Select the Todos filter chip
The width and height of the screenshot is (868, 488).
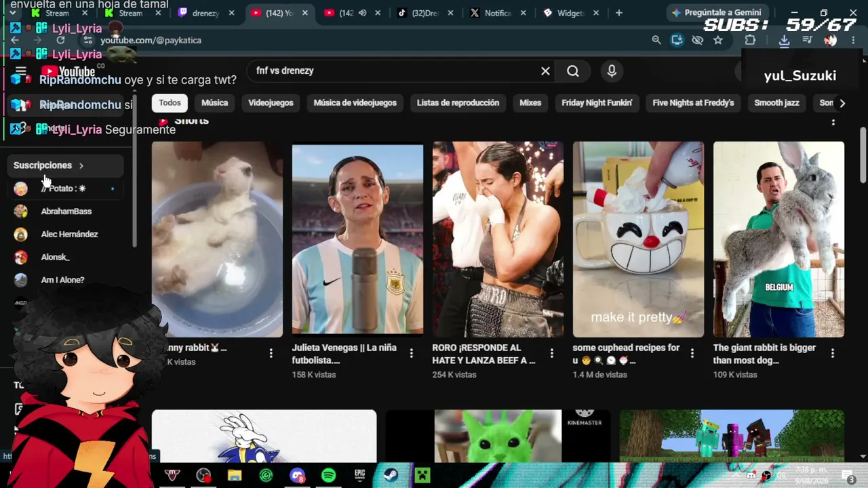coord(170,103)
